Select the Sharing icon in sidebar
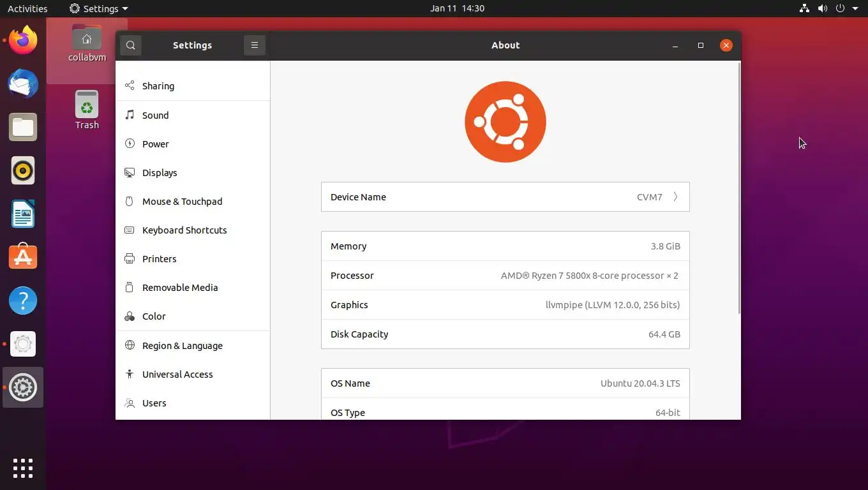The height and width of the screenshot is (490, 868). click(130, 85)
